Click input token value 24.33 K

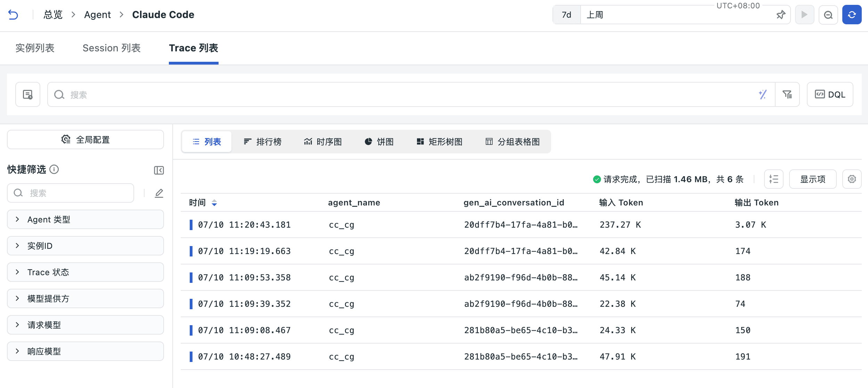pos(618,330)
